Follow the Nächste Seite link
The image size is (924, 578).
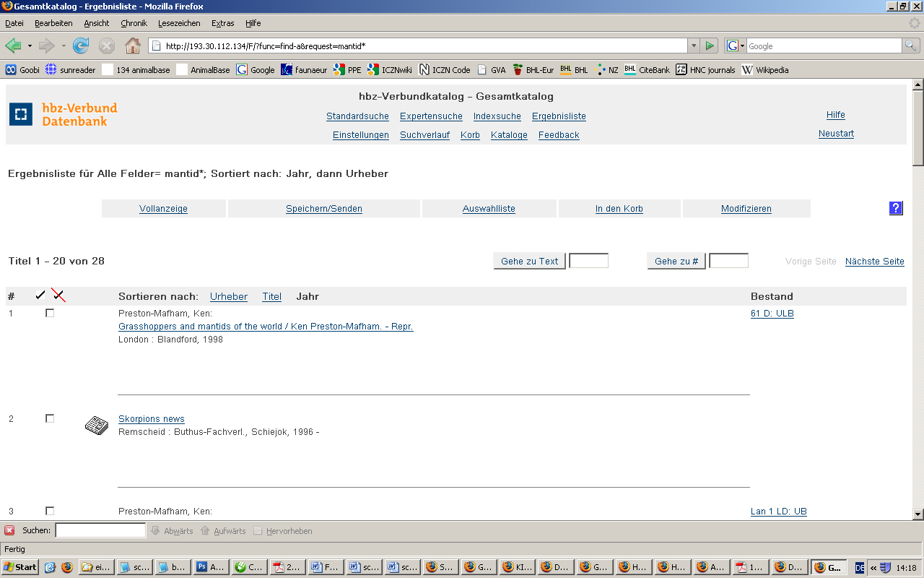point(874,262)
